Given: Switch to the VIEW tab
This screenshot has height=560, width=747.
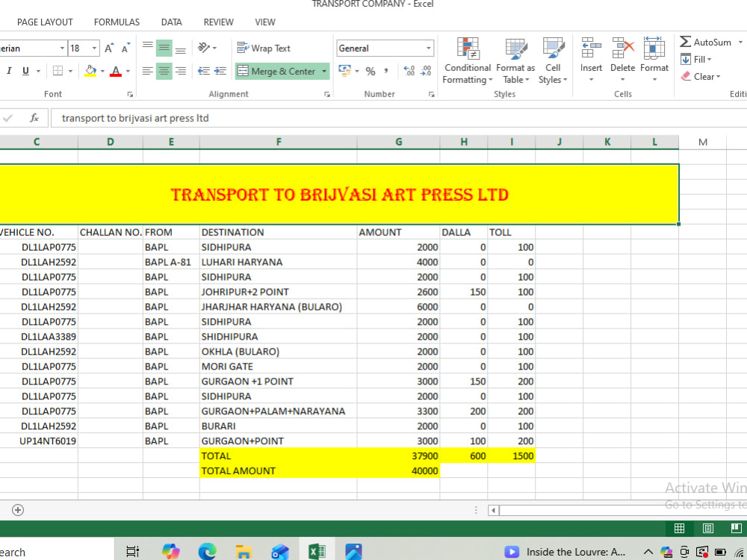Looking at the screenshot, I should 265,22.
